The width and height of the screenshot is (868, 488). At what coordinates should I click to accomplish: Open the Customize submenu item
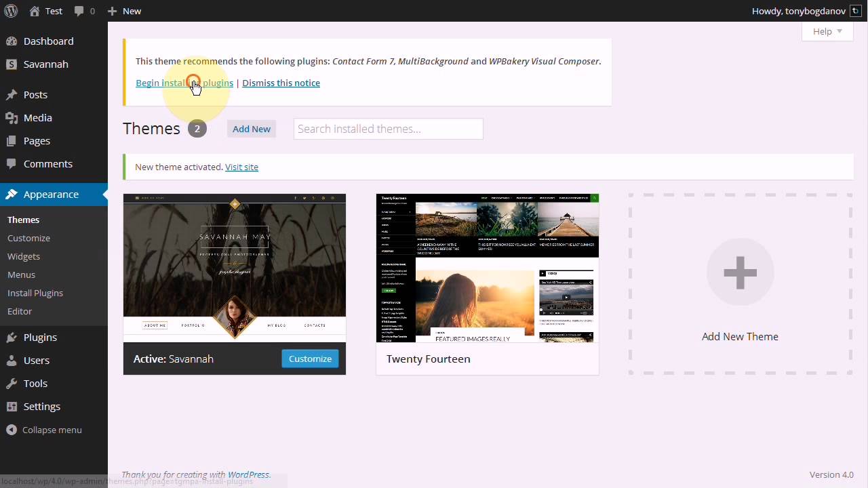28,238
